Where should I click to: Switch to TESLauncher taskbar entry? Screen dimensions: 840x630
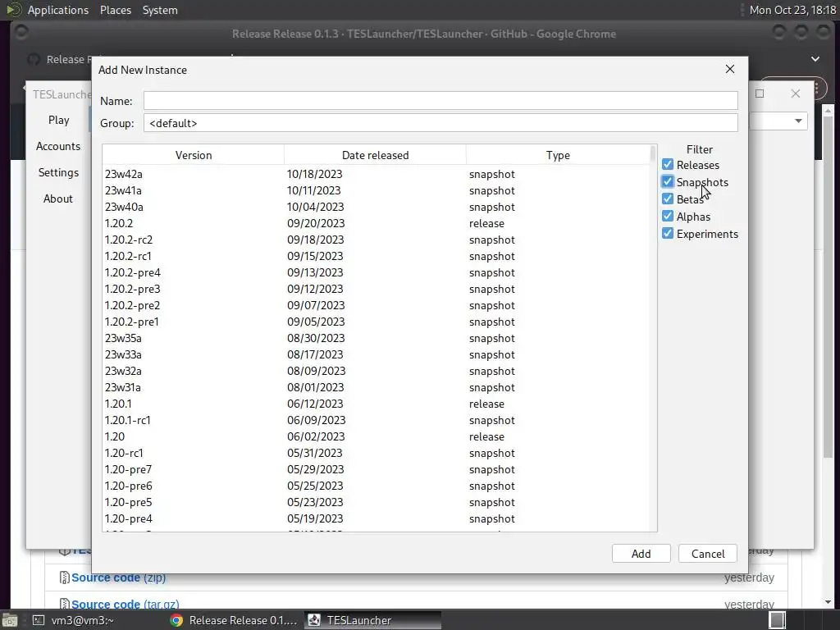click(x=373, y=620)
